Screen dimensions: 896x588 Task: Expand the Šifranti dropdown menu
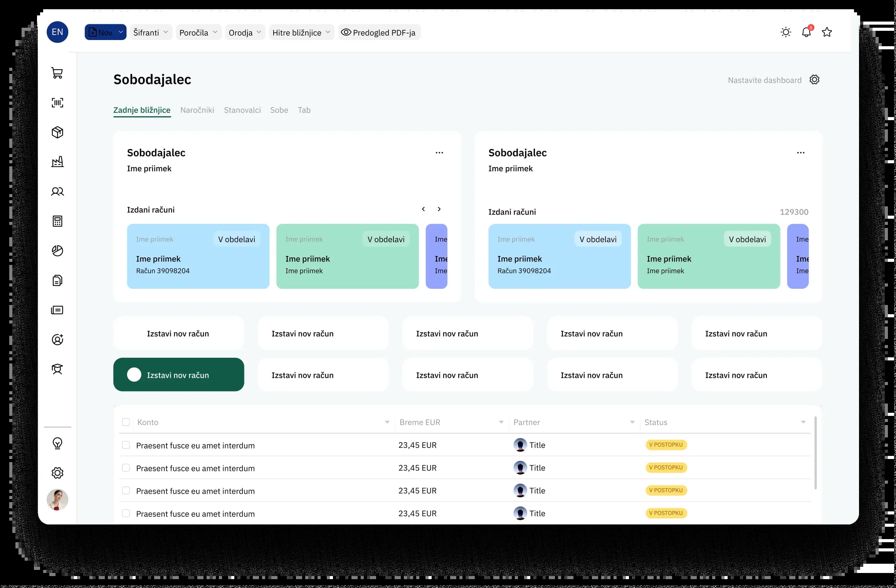tap(151, 32)
